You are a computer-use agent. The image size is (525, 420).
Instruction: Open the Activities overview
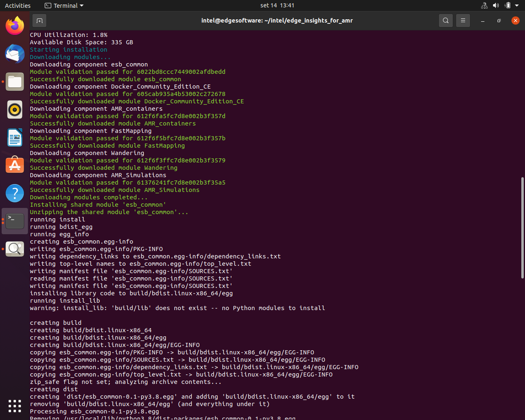point(18,6)
